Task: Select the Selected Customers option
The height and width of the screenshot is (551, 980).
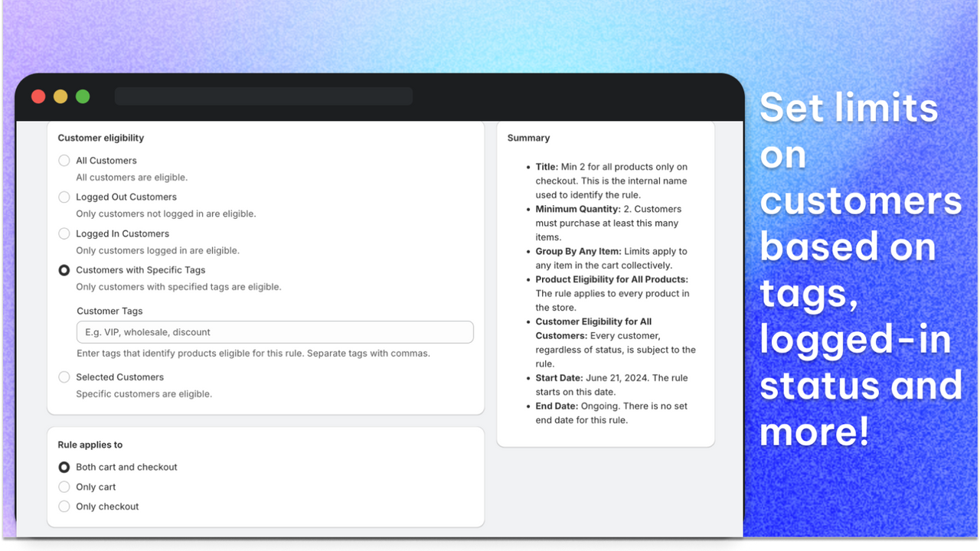Action: [x=64, y=377]
